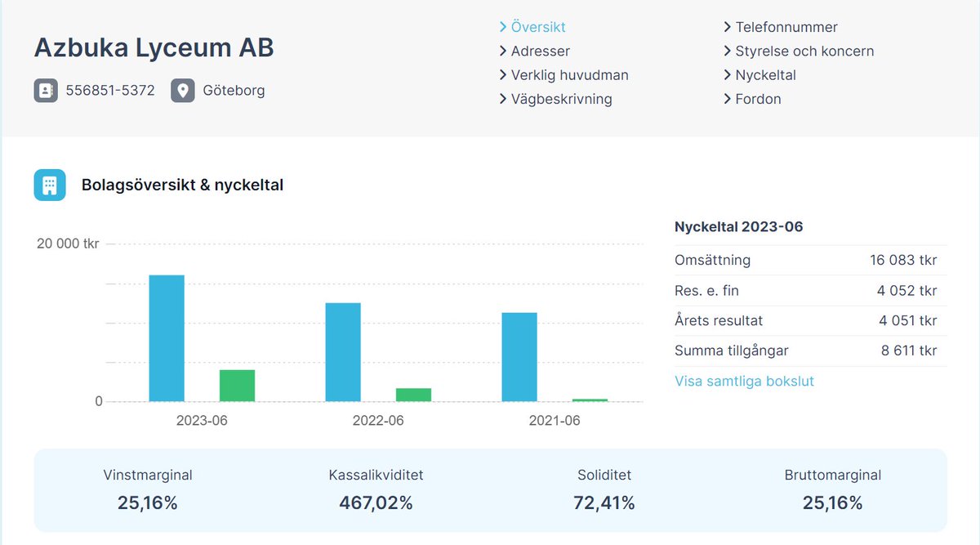
Task: Select the Soliditet percentage 72,41%
Action: tap(604, 503)
